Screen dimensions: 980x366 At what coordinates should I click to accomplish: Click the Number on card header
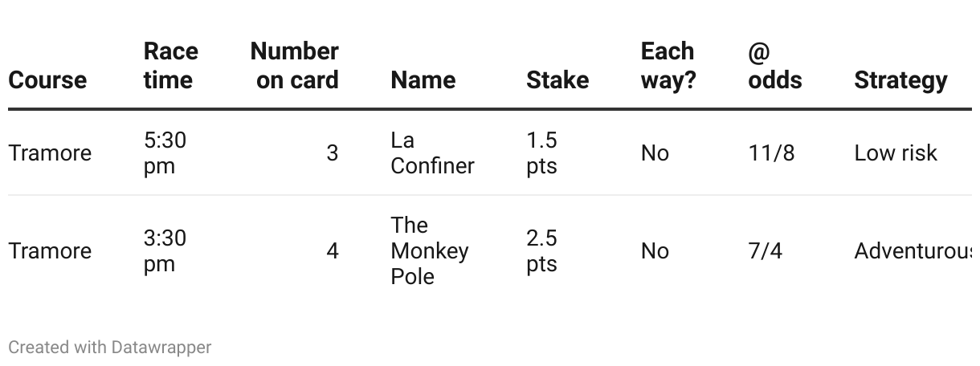(x=294, y=66)
